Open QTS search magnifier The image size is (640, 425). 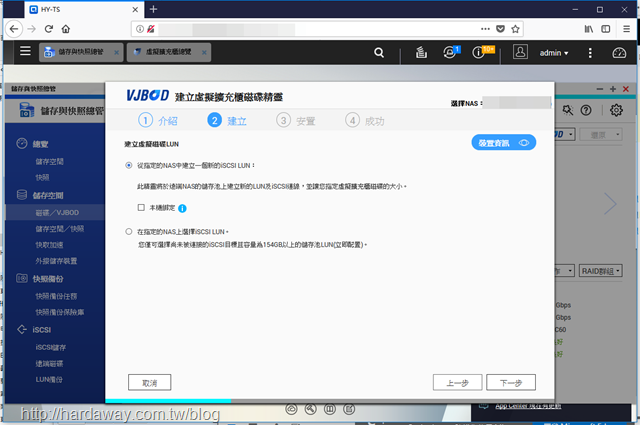pyautogui.click(x=379, y=53)
